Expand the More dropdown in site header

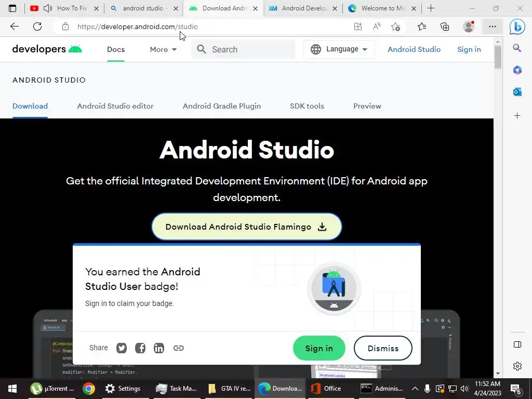coord(163,49)
